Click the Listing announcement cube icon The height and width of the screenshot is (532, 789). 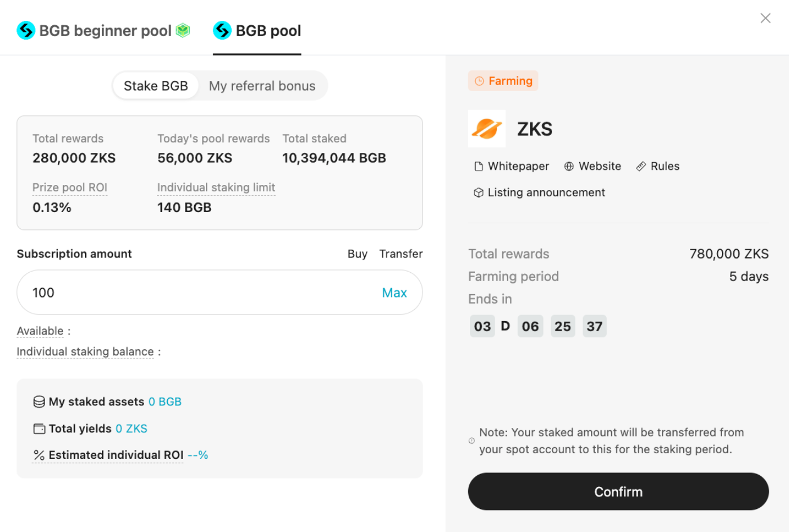click(x=479, y=193)
